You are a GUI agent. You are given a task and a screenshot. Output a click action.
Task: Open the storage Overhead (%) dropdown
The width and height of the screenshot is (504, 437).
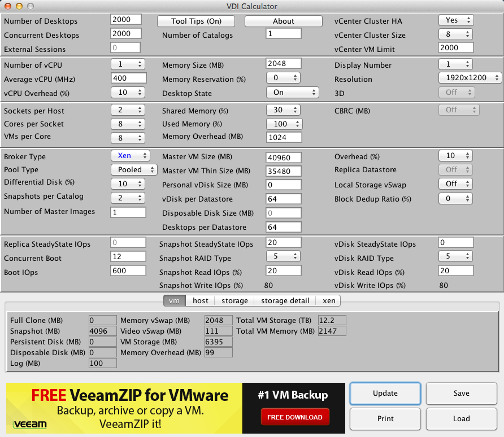point(456,156)
